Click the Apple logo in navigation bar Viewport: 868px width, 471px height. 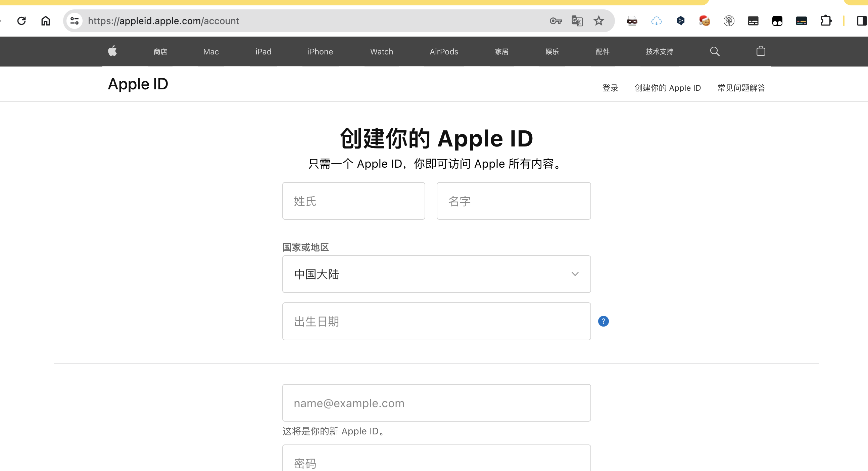tap(112, 51)
